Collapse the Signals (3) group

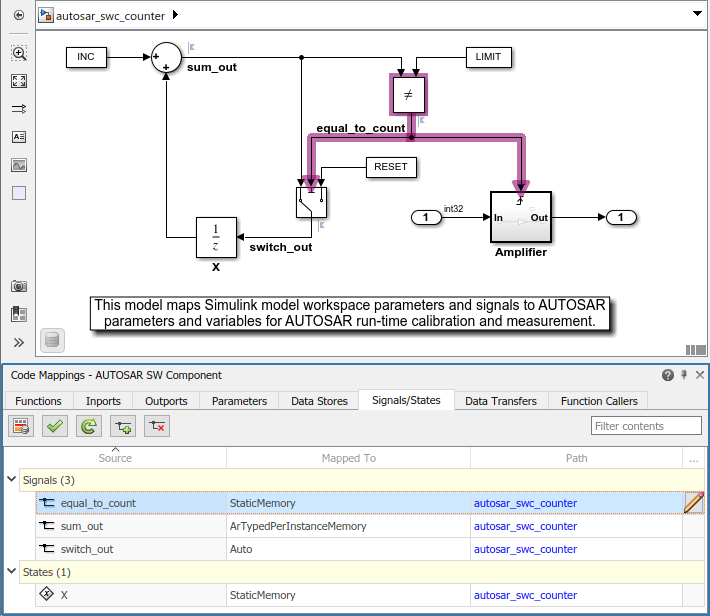(x=12, y=479)
